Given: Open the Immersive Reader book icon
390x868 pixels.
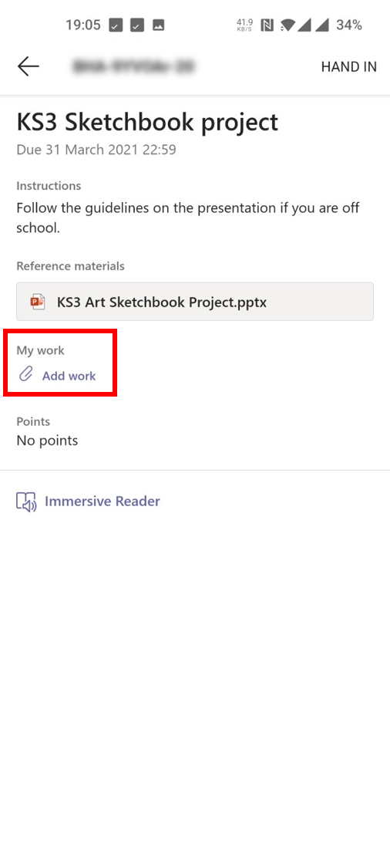Looking at the screenshot, I should pos(26,502).
